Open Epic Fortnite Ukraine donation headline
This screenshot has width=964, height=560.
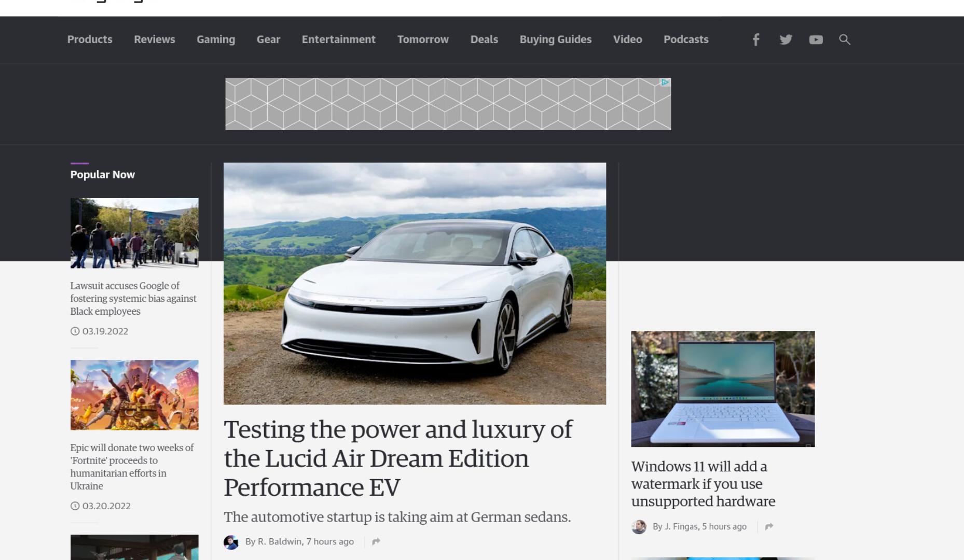point(132,467)
